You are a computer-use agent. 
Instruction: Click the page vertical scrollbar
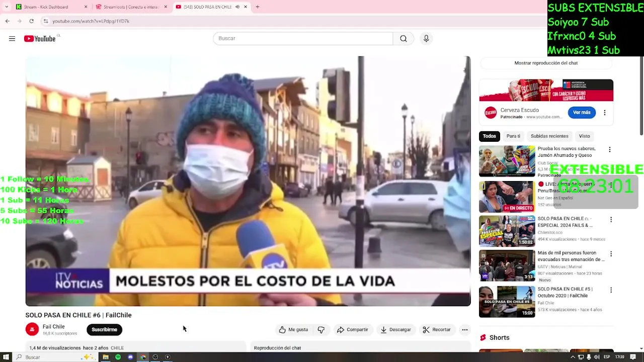pos(641,96)
